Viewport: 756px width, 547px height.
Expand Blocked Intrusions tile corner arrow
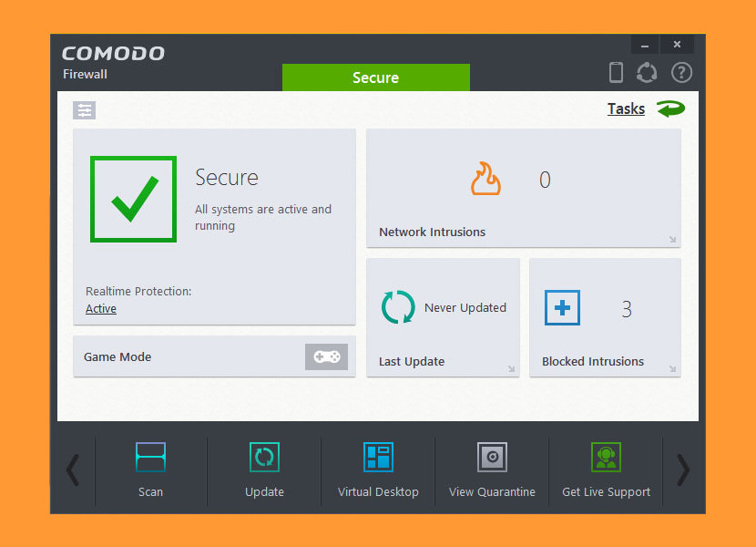[672, 369]
